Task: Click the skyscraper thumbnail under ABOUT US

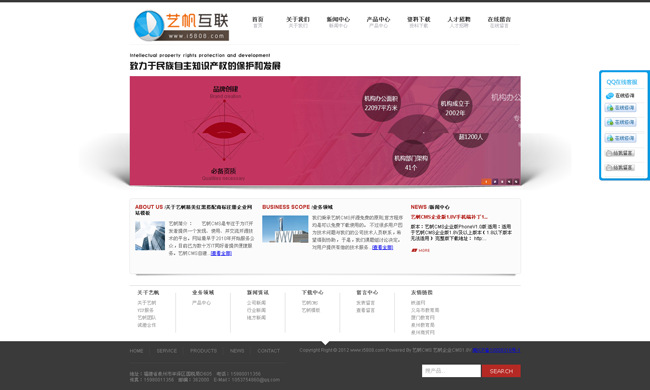Action: pos(150,235)
